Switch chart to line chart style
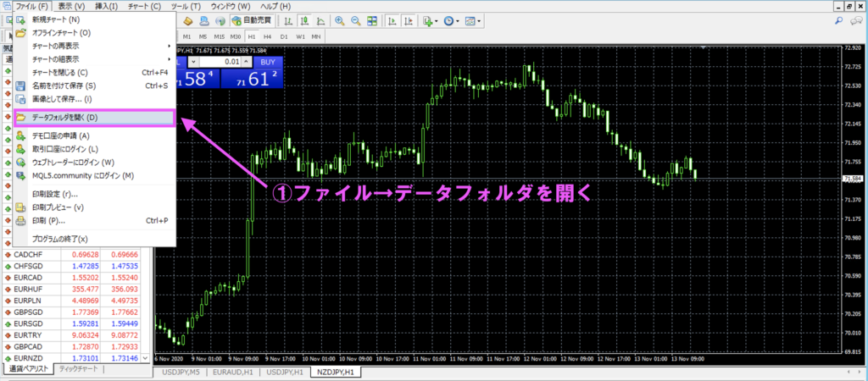The width and height of the screenshot is (868, 381). point(320,21)
